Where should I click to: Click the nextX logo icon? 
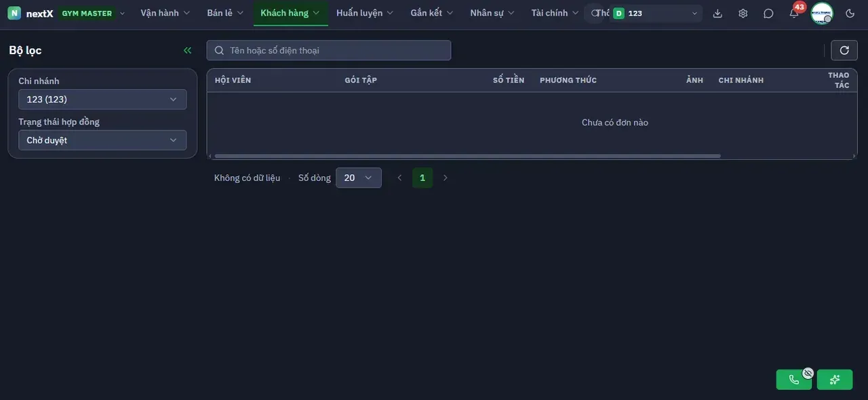point(14,13)
